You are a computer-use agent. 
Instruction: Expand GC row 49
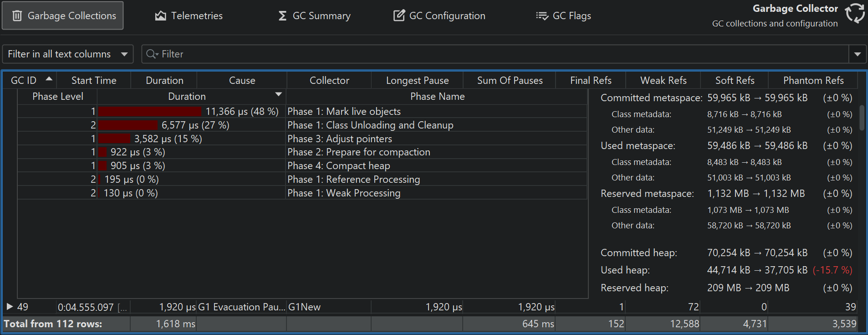pyautogui.click(x=10, y=307)
